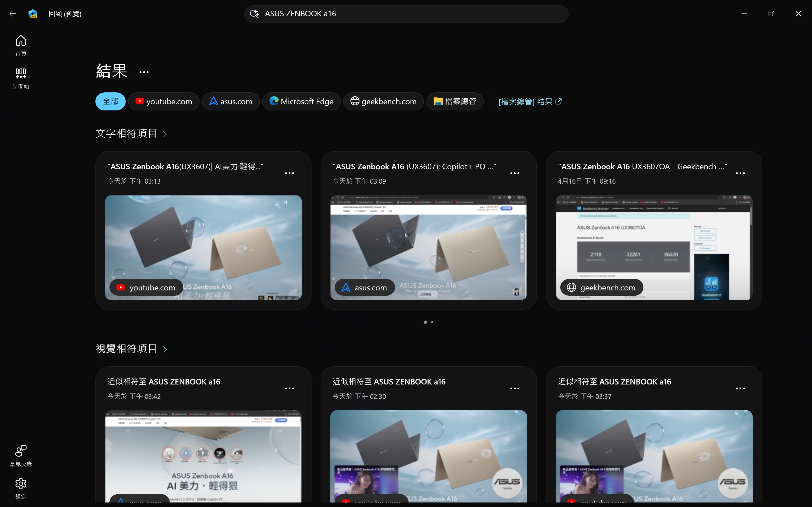
Task: Filter results by geekbench.com
Action: 383,101
